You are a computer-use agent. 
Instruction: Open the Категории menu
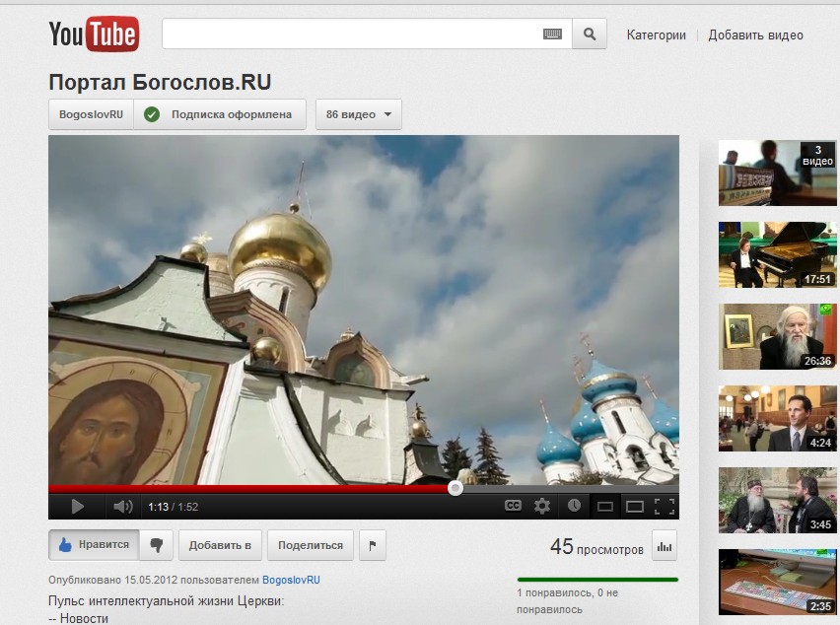[656, 35]
